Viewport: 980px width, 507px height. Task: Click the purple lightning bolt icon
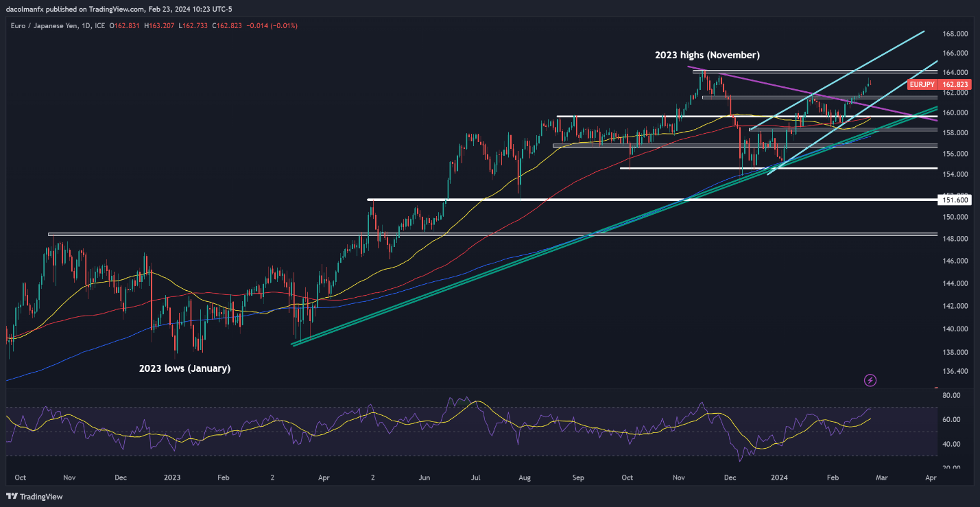tap(870, 379)
